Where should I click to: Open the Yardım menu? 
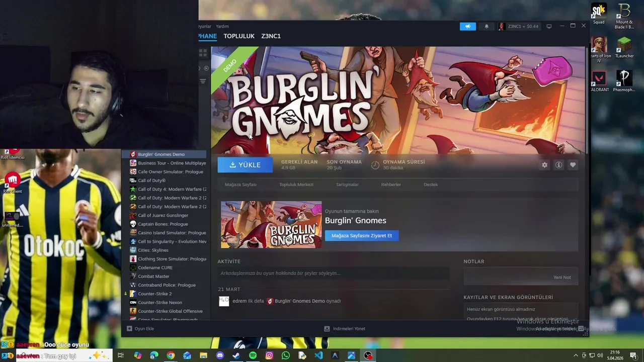(222, 26)
